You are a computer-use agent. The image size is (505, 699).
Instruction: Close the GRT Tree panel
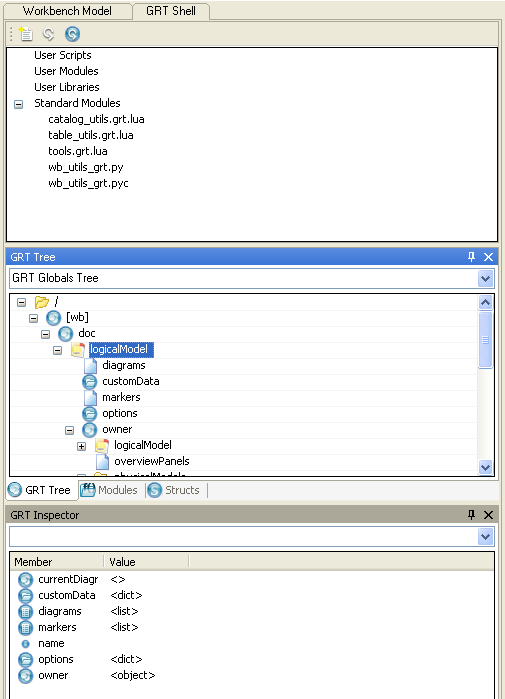(x=489, y=257)
